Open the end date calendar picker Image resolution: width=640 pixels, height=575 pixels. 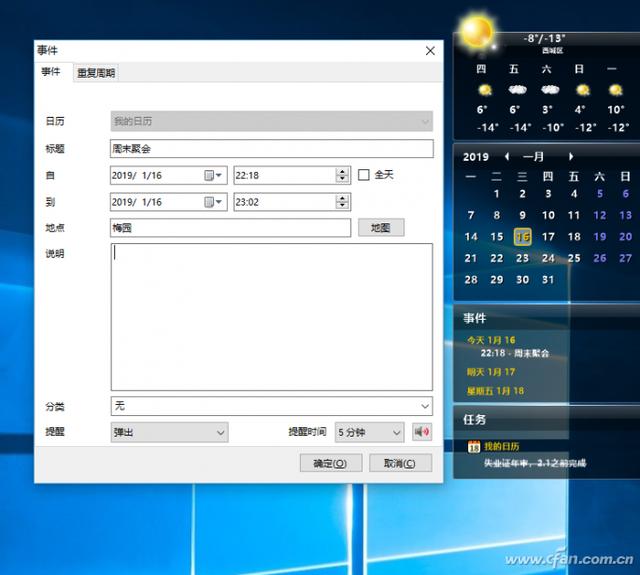213,202
